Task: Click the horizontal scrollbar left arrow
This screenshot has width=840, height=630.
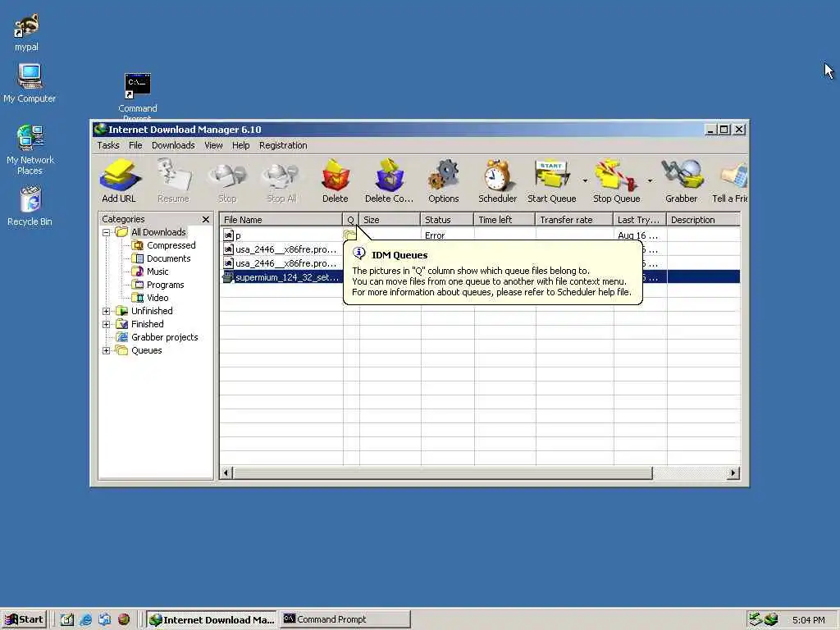Action: click(226, 472)
